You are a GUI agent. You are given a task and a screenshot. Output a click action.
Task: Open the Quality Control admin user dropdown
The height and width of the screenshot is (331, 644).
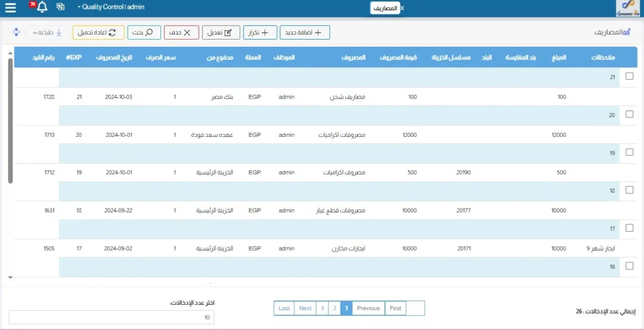tap(111, 7)
